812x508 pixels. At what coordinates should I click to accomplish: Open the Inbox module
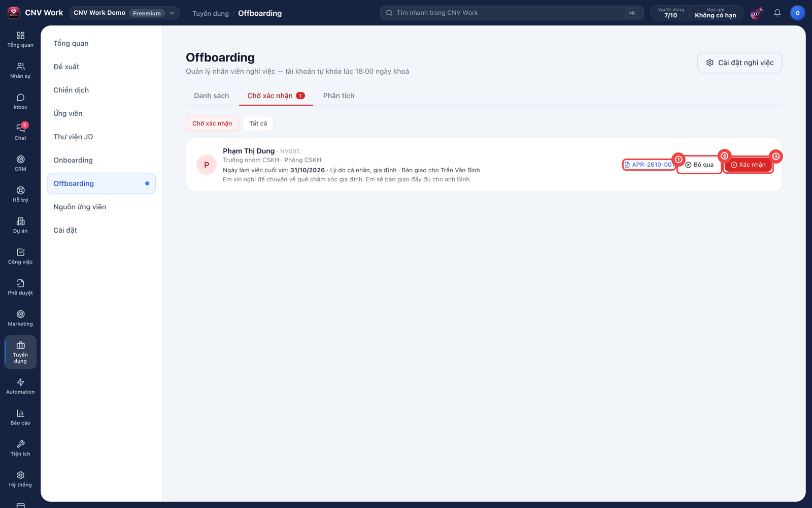pos(20,102)
